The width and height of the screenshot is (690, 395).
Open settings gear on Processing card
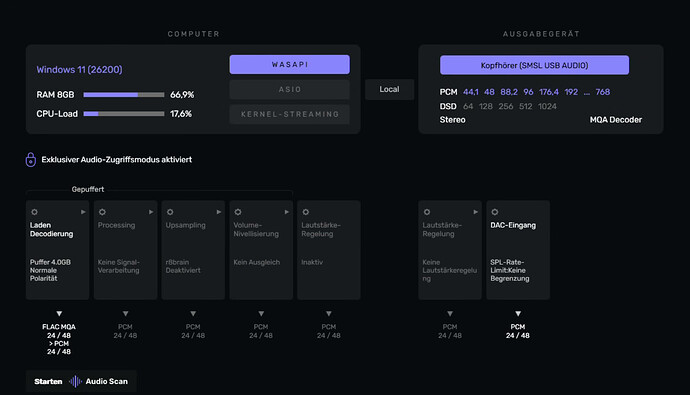(102, 212)
